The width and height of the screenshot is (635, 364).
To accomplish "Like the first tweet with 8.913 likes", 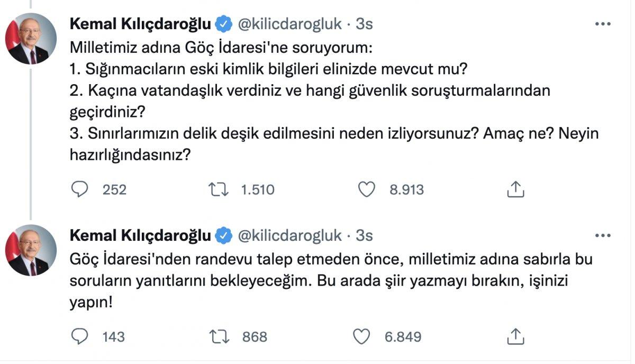I will coord(366,189).
